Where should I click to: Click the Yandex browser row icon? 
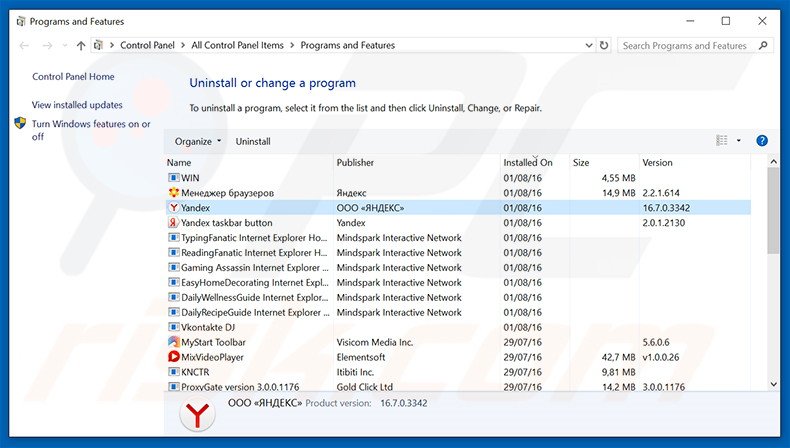coord(173,208)
